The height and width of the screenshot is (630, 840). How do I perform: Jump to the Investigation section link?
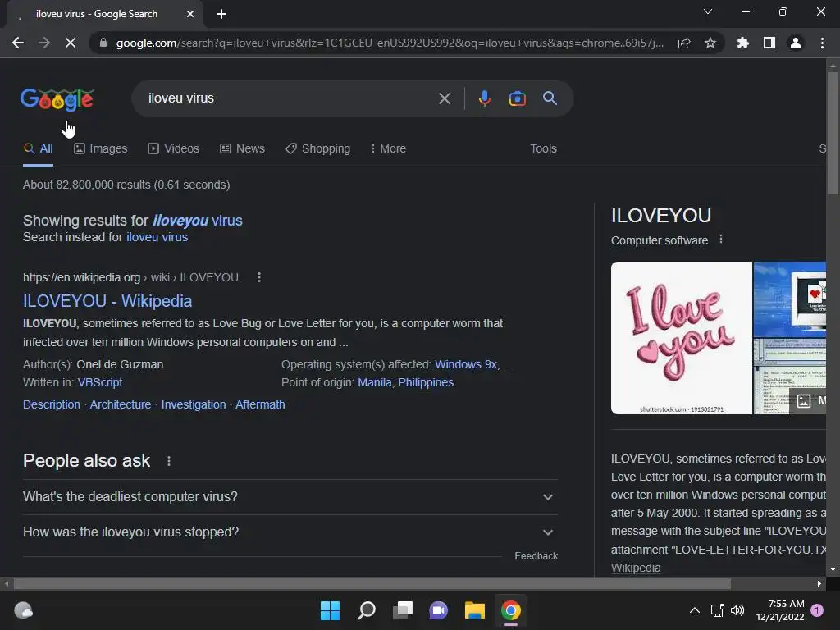click(x=194, y=404)
